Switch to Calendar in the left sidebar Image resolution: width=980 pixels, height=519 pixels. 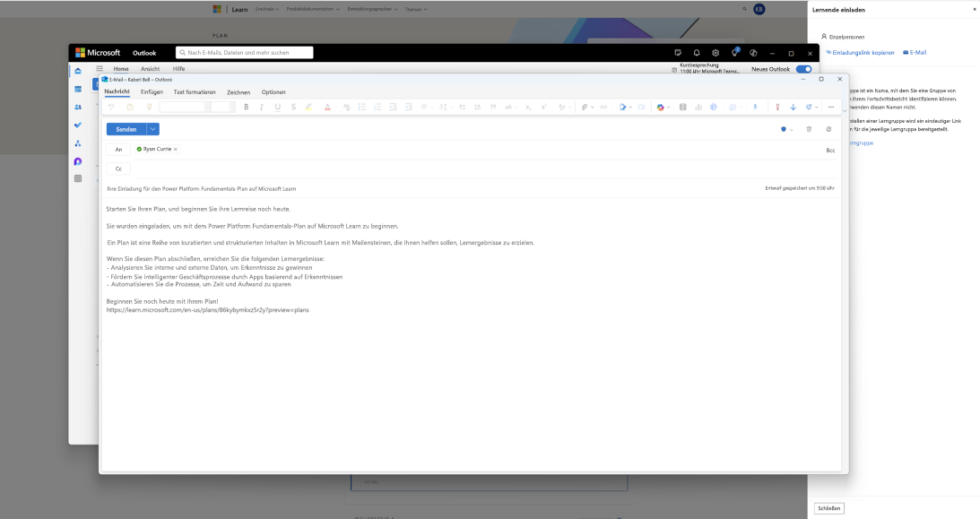coord(78,90)
